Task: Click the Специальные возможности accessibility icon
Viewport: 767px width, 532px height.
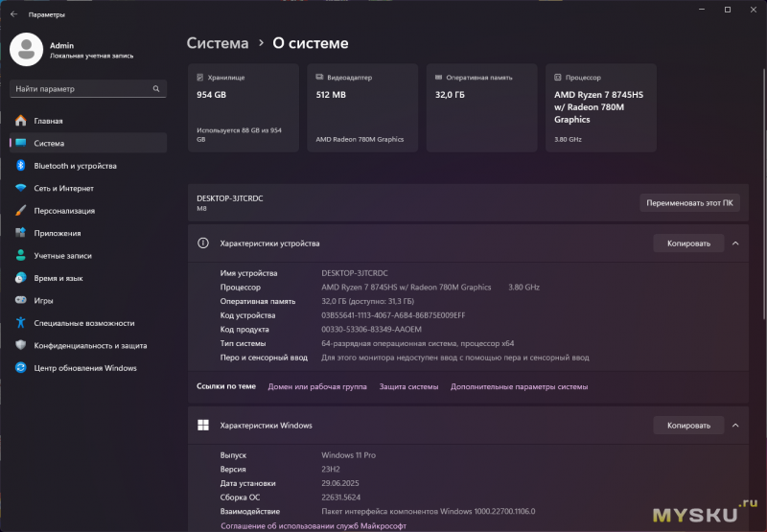Action: point(20,322)
